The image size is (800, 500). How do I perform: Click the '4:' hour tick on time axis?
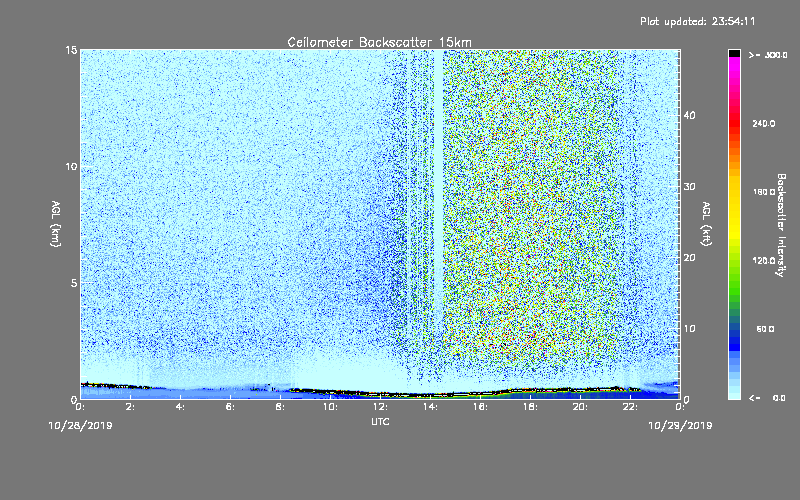(x=181, y=407)
